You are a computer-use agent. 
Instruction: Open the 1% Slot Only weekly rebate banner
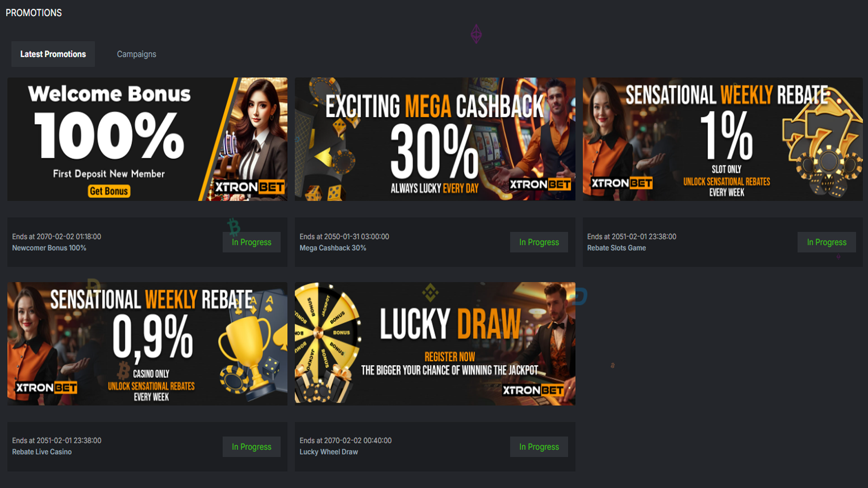722,139
